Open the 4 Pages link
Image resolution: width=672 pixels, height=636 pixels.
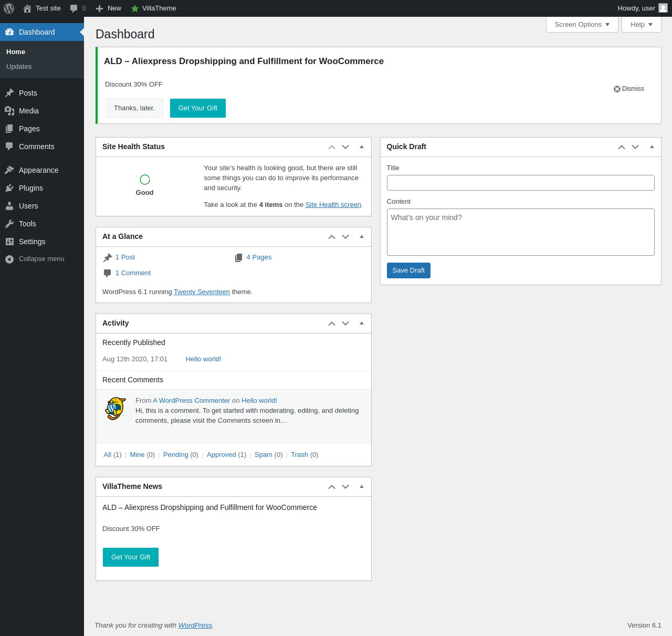pos(259,257)
